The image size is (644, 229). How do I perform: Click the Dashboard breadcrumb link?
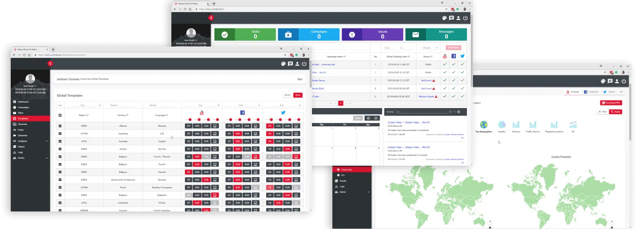coord(62,79)
